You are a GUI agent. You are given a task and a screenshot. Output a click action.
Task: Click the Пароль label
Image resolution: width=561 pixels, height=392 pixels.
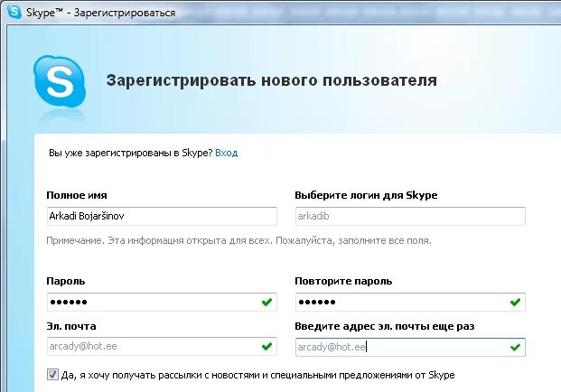pyautogui.click(x=66, y=281)
